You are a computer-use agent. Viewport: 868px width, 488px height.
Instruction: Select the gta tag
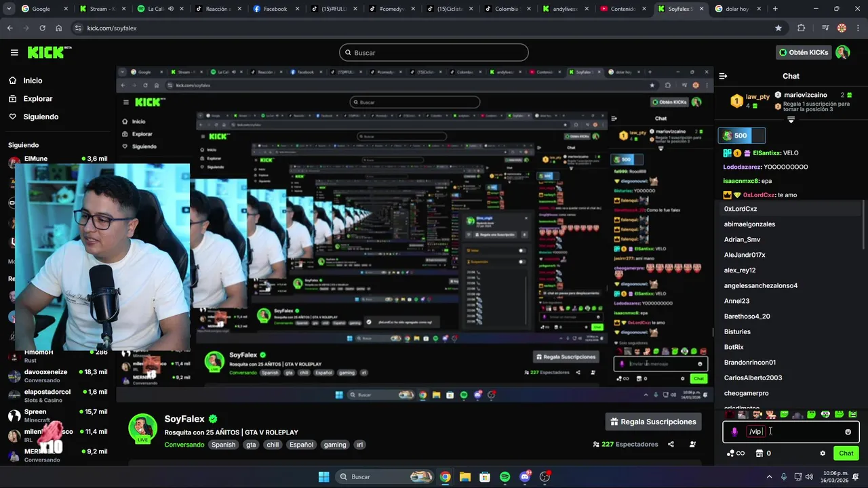click(252, 445)
